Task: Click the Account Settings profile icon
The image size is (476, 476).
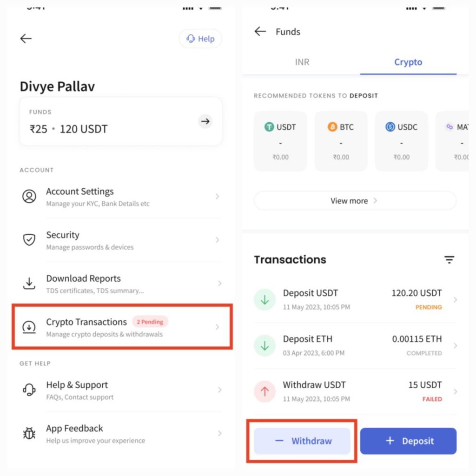Action: click(29, 197)
